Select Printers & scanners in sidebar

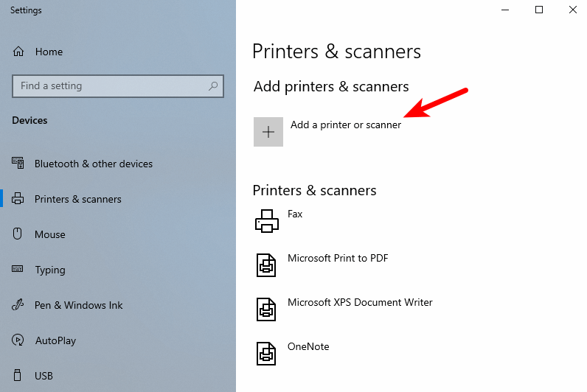tap(78, 199)
